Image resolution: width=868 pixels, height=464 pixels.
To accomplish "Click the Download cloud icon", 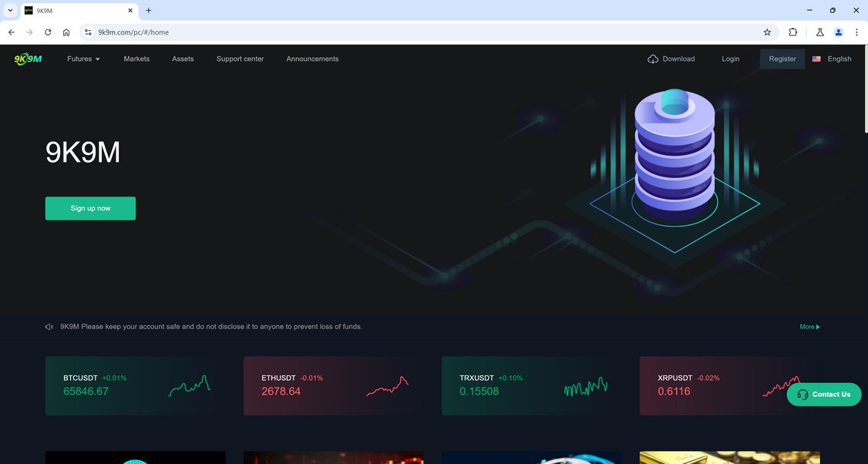I will click(x=653, y=59).
